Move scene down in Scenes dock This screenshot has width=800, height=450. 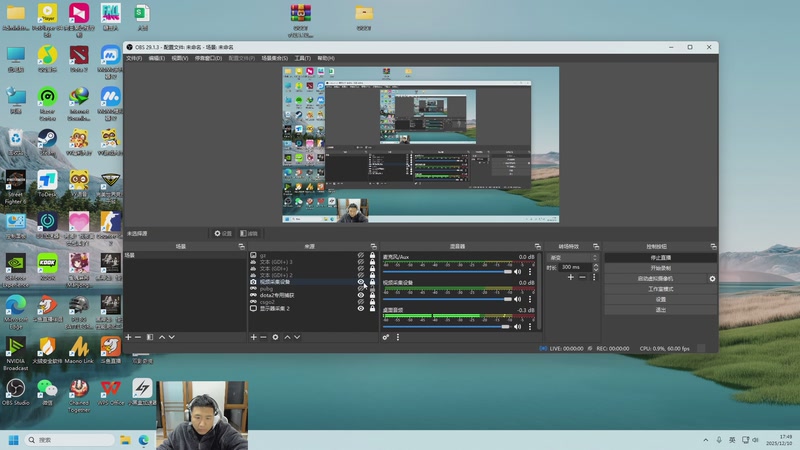pos(172,337)
